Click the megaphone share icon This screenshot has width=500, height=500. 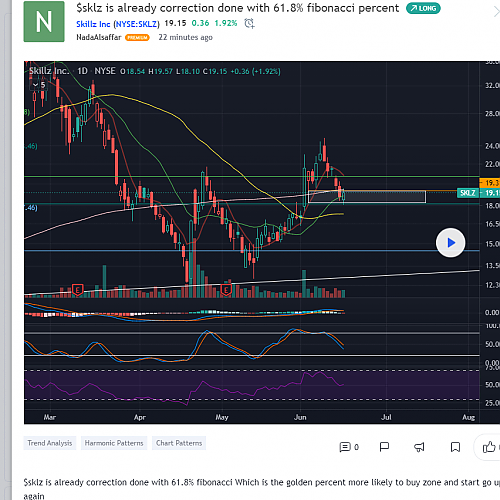419,447
